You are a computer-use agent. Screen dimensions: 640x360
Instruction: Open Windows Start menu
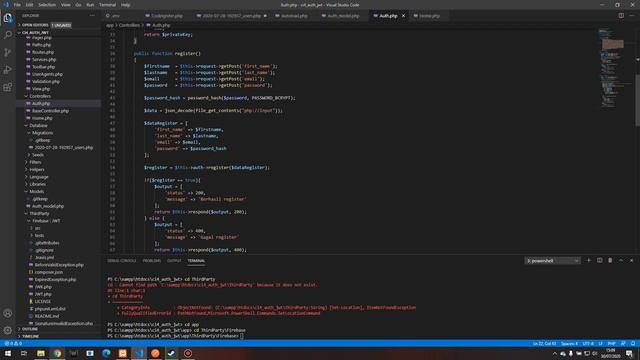(x=8, y=353)
